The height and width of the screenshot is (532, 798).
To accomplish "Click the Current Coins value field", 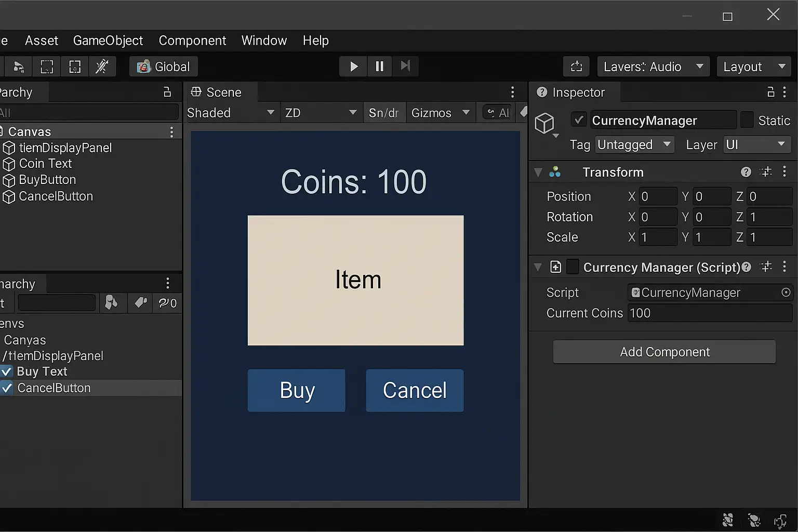I will (709, 313).
